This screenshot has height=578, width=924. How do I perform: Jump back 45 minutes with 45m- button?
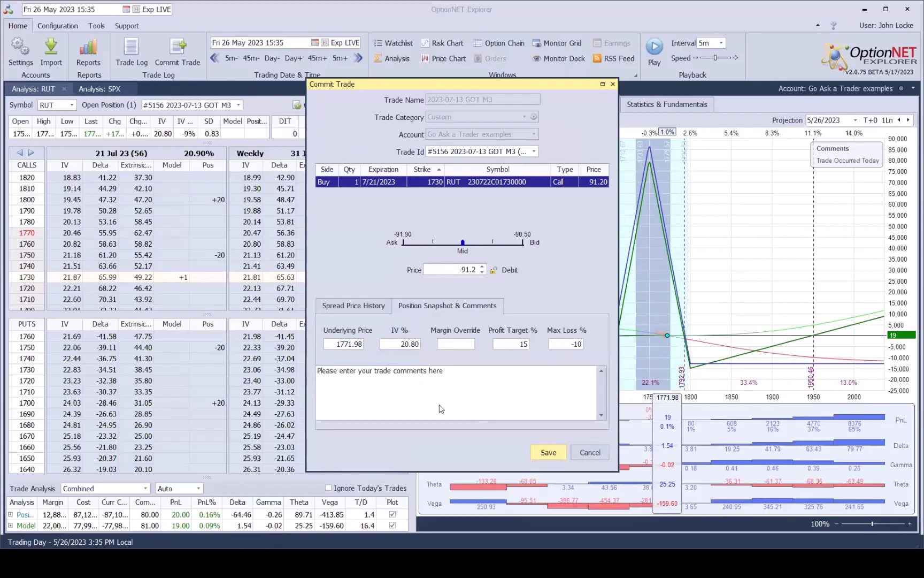click(x=251, y=58)
